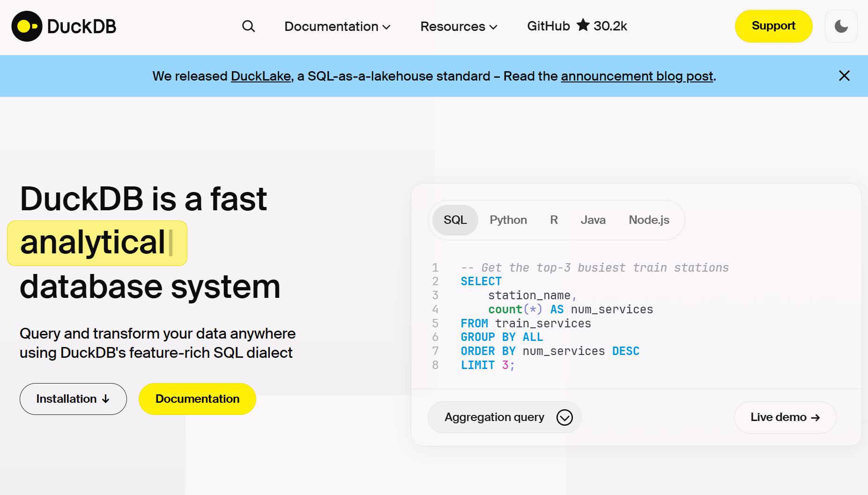
Task: Select the SQL code tab
Action: 455,220
